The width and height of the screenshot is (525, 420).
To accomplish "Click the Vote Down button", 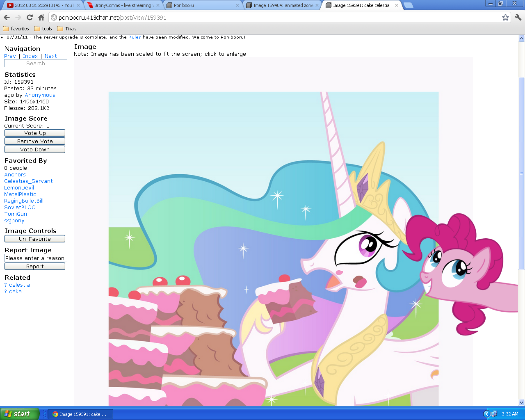I will click(x=35, y=149).
